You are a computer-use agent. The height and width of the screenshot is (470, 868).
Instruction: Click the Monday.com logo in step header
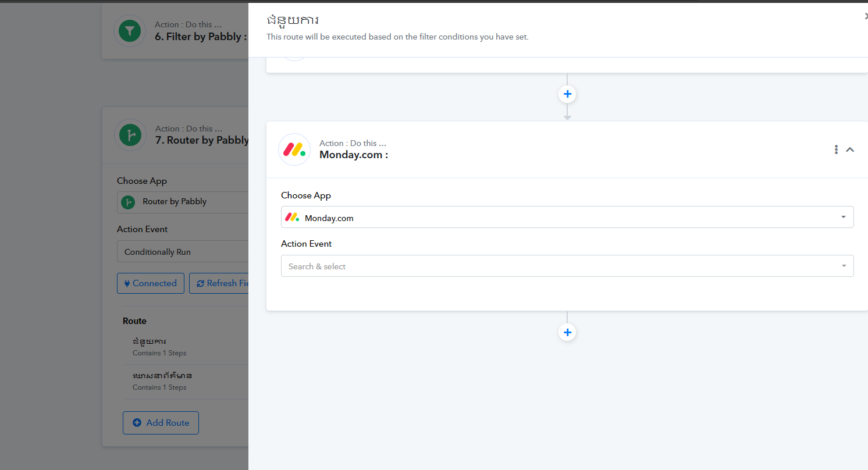point(294,149)
